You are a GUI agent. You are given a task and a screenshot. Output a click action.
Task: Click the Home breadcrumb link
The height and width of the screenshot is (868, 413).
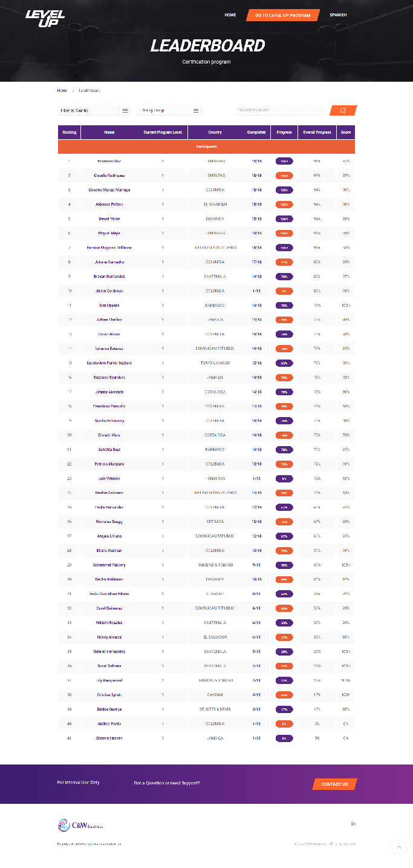coord(62,90)
